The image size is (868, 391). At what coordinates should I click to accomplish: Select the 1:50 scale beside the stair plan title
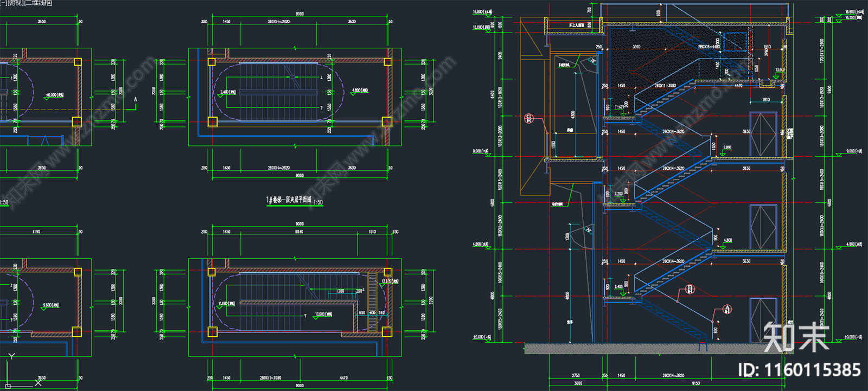[318, 202]
